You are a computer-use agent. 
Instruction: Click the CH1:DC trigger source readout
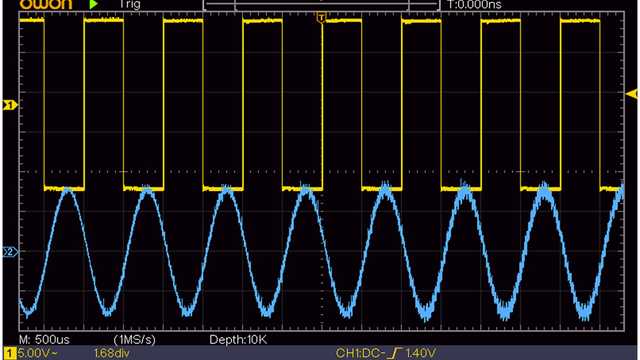click(360, 353)
